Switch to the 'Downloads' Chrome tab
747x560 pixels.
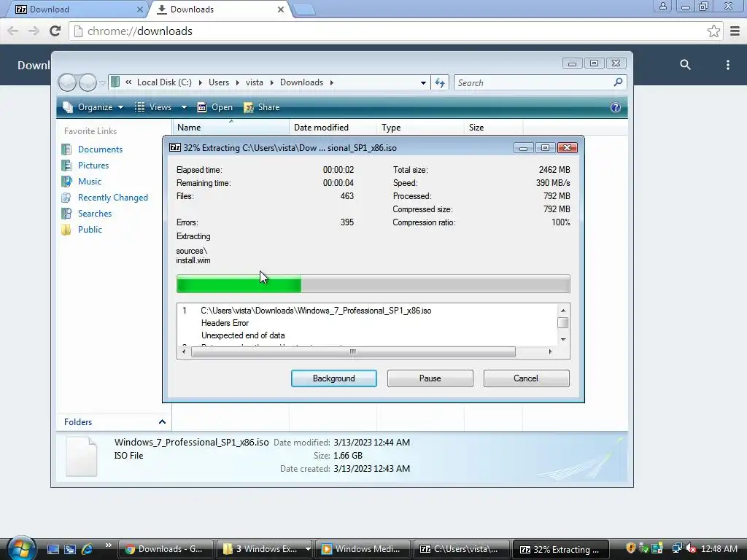(220, 9)
